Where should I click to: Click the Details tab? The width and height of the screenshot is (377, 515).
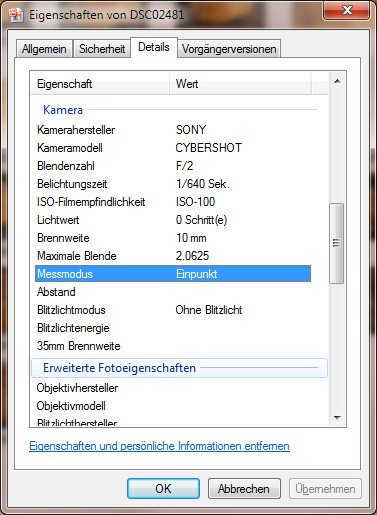[154, 47]
